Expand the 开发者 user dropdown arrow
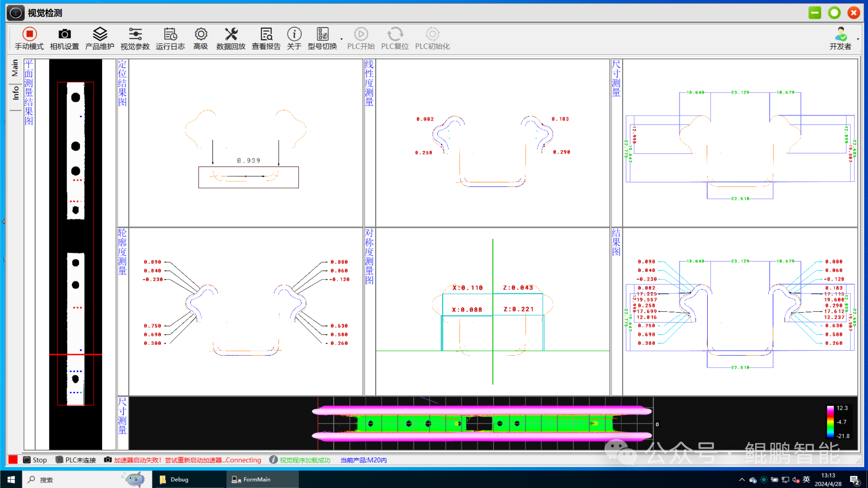 coord(858,39)
